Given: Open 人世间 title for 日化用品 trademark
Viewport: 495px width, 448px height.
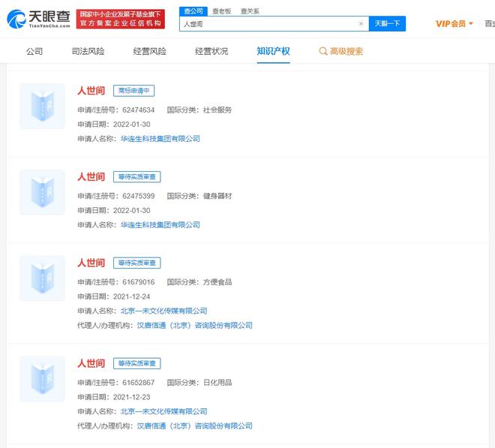Looking at the screenshot, I should [x=91, y=363].
